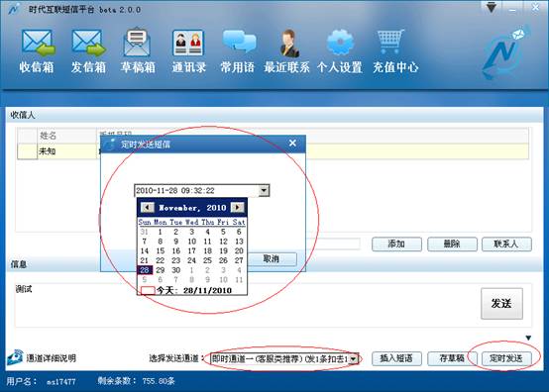Click the 插入短语 button
The width and height of the screenshot is (549, 392).
point(396,358)
